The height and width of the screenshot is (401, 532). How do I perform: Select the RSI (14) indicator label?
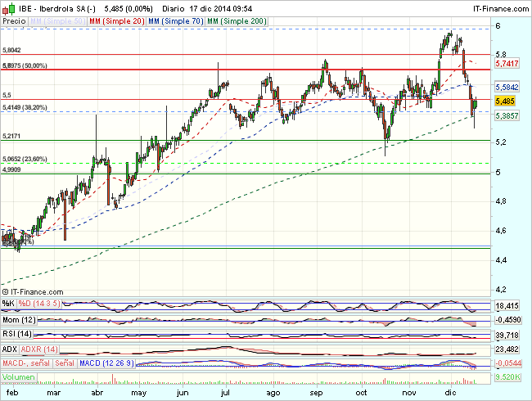17,334
